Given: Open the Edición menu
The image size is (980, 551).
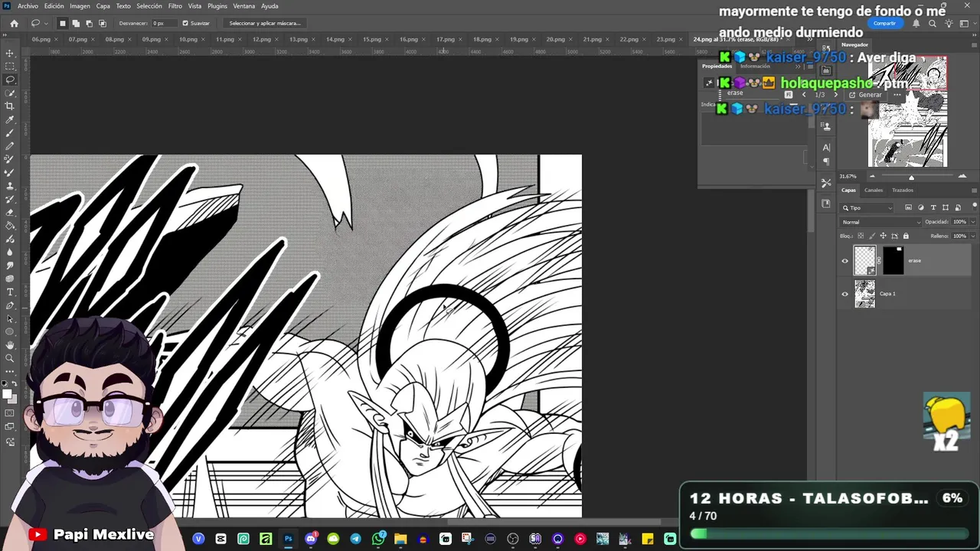Looking at the screenshot, I should click(x=54, y=6).
